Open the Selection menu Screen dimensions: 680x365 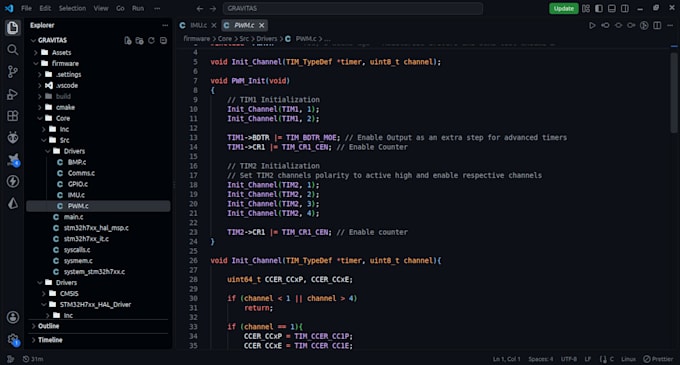click(72, 8)
